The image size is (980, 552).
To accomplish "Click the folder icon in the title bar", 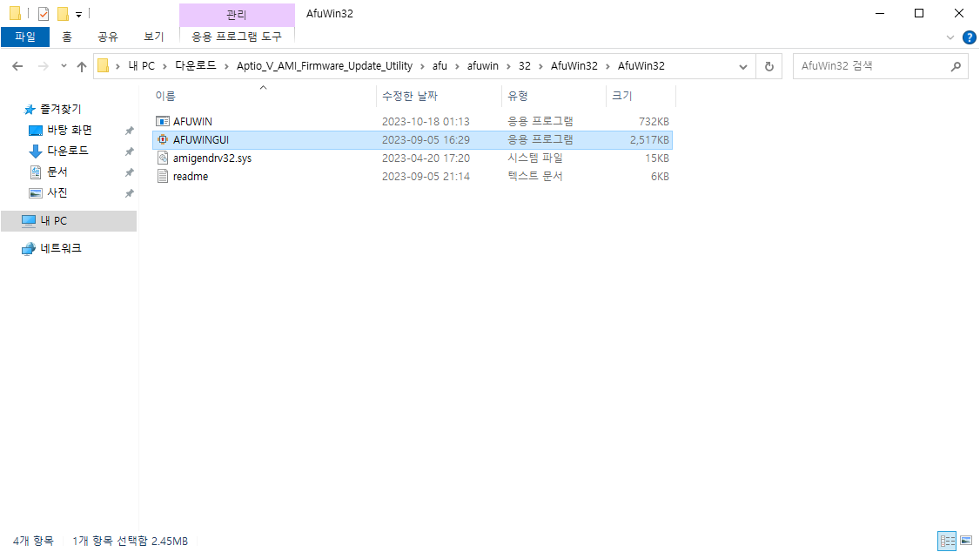I will [x=15, y=13].
